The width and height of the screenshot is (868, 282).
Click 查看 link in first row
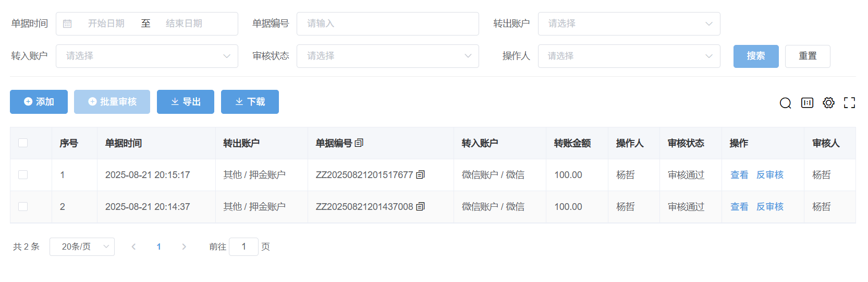click(x=739, y=175)
